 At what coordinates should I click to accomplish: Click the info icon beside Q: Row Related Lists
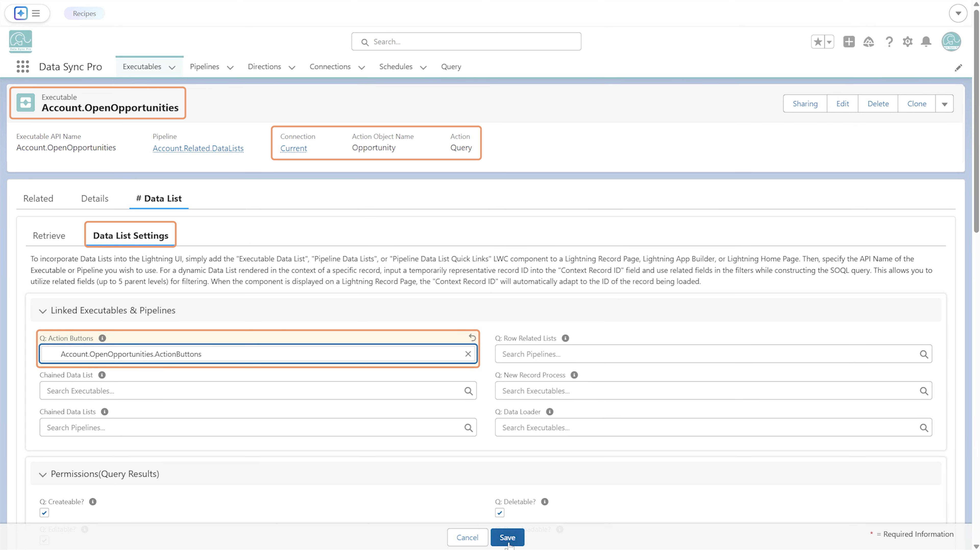click(565, 338)
